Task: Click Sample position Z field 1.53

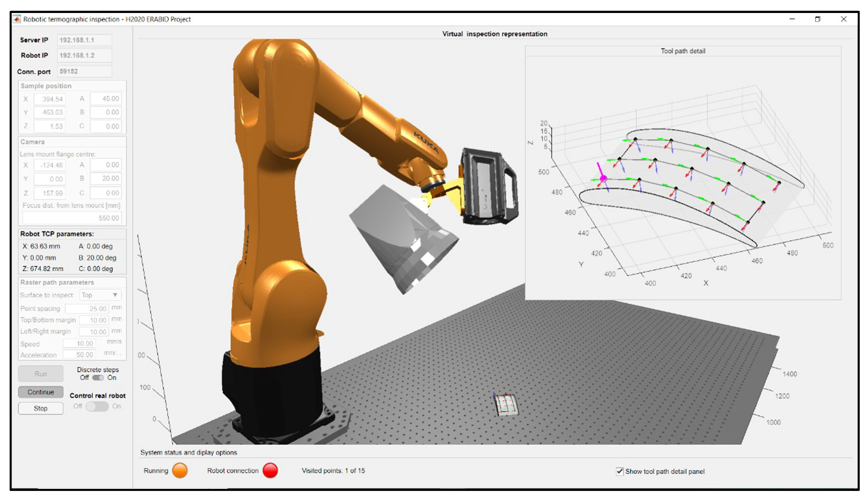Action: pyautogui.click(x=49, y=126)
